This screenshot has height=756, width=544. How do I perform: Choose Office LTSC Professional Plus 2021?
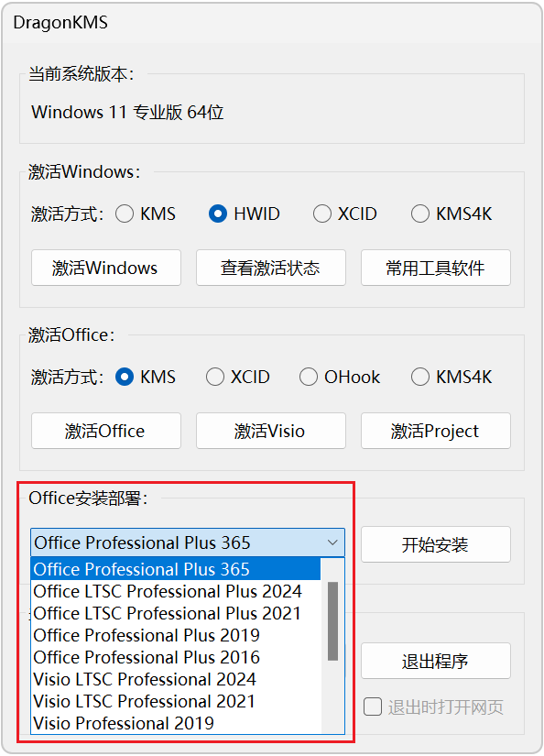(176, 613)
